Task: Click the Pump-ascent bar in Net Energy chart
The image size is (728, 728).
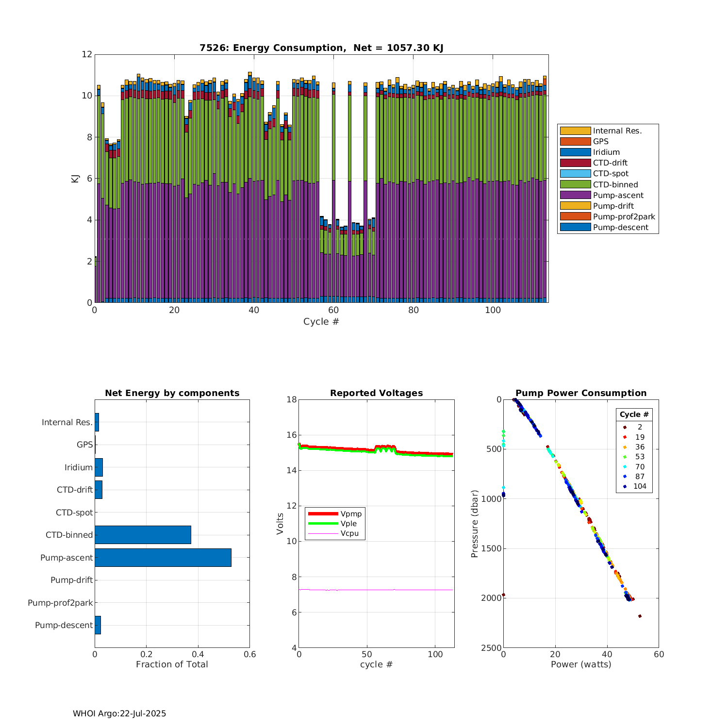Action: click(x=163, y=558)
